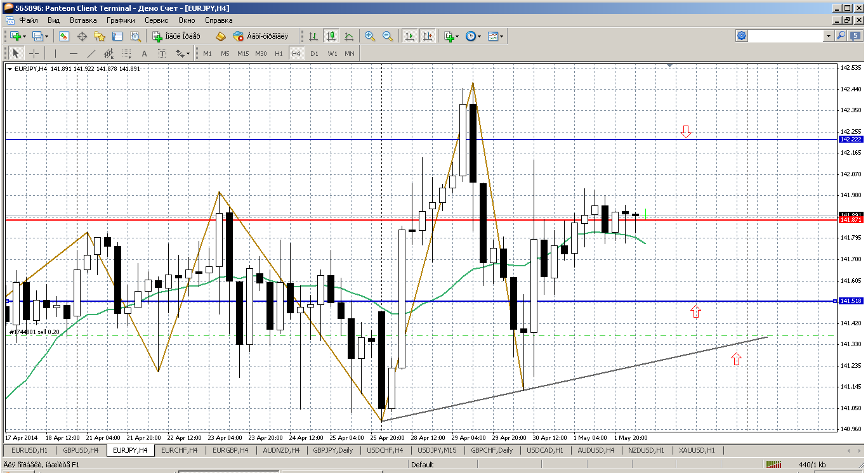Open the profiles dropdown arrow

click(x=46, y=36)
